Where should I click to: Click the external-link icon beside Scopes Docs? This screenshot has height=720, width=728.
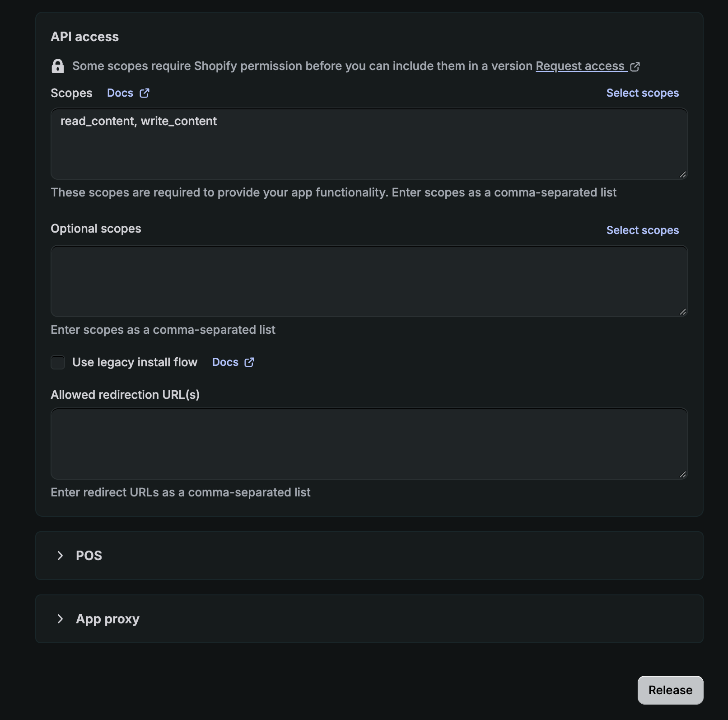point(145,93)
